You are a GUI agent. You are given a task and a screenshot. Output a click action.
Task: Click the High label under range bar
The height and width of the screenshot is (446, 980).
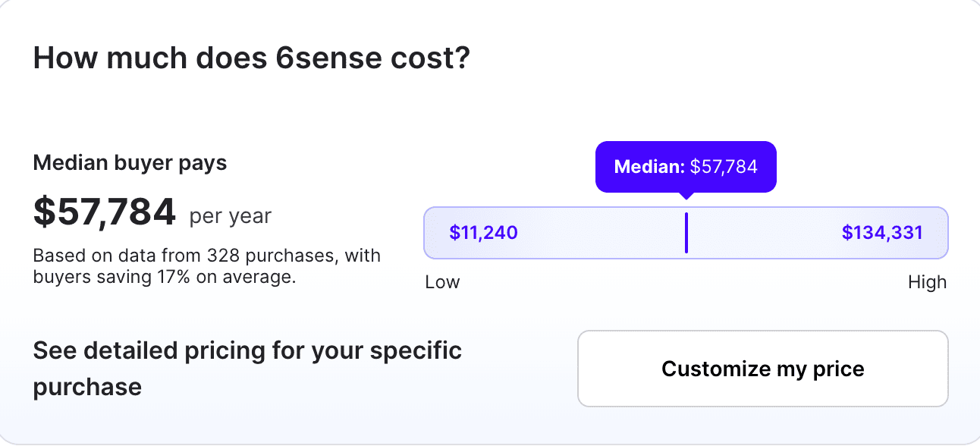[927, 282]
